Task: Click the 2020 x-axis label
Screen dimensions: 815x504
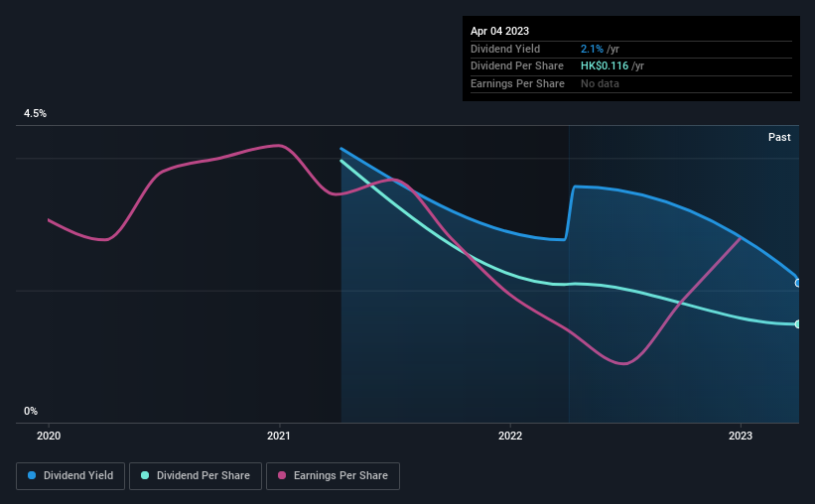Action: 49,436
